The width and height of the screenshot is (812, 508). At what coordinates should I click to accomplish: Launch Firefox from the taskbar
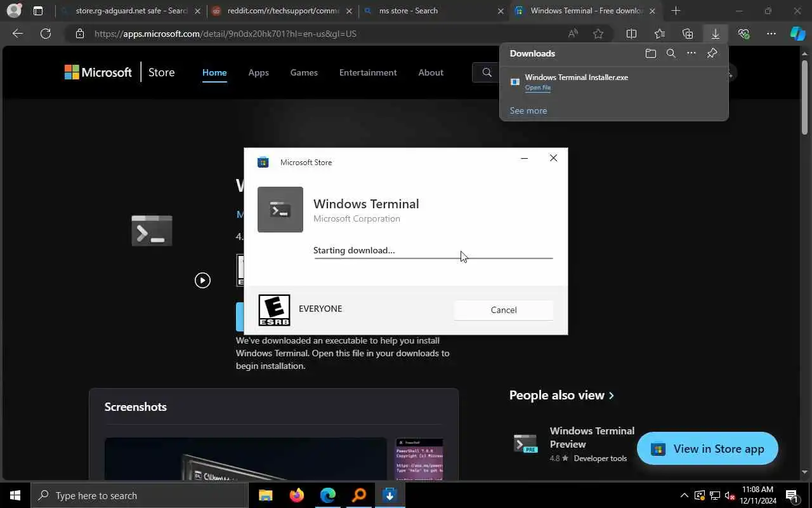pos(296,495)
